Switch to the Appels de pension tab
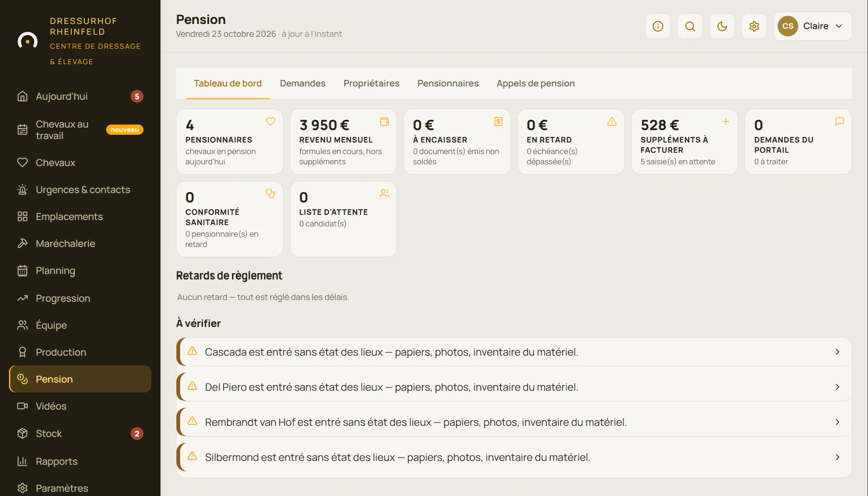The width and height of the screenshot is (868, 496). (536, 84)
